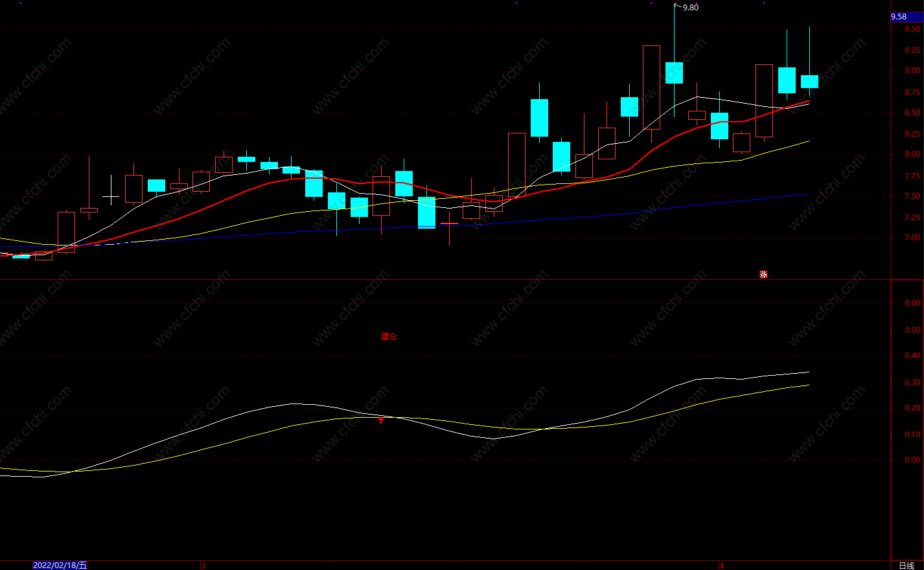Click the 7.75 price axis value
Viewport: 924px width, 570px height.
click(x=912, y=176)
